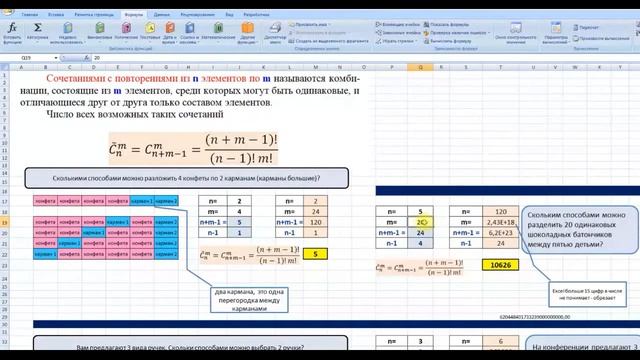Select the yellow result cell showing 5

click(x=315, y=254)
